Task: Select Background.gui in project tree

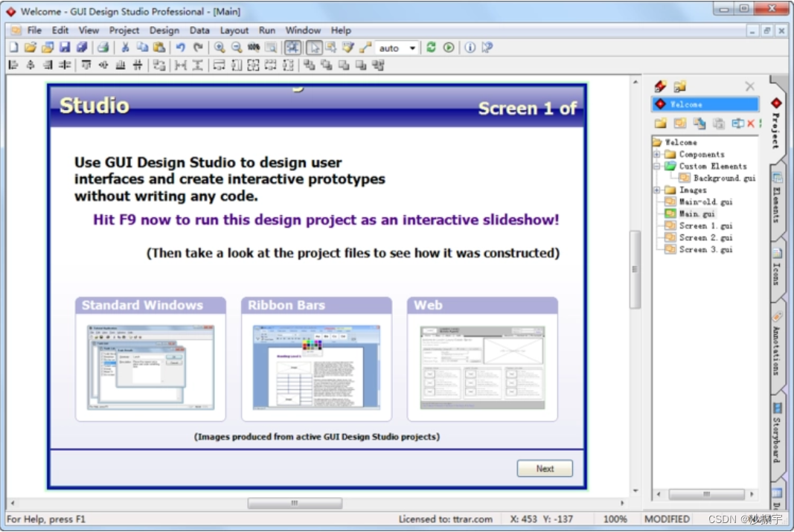Action: 724,178
